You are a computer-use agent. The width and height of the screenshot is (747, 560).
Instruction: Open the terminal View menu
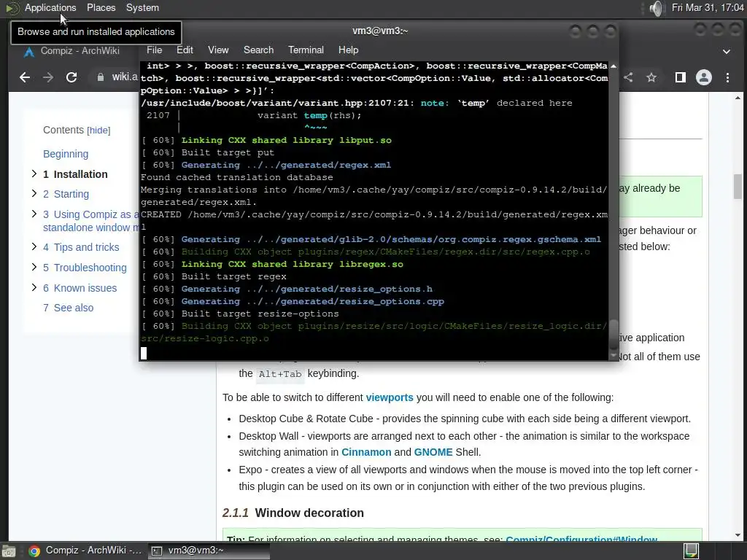[218, 50]
